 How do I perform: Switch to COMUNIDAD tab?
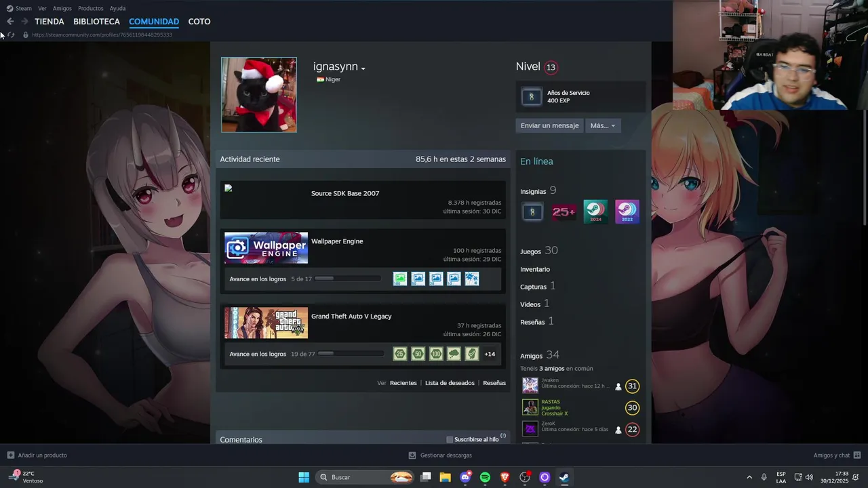coord(154,22)
